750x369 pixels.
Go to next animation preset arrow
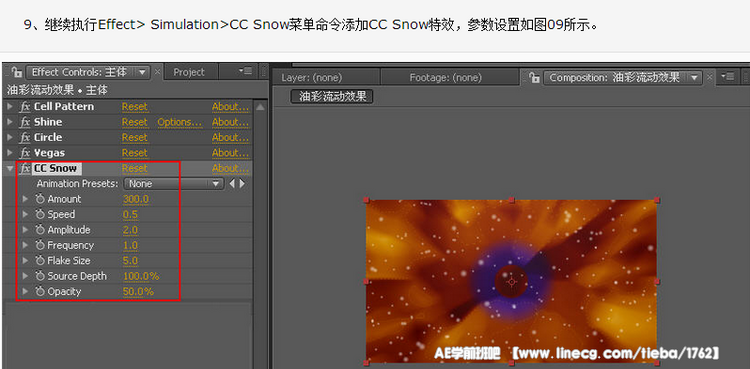coord(242,184)
